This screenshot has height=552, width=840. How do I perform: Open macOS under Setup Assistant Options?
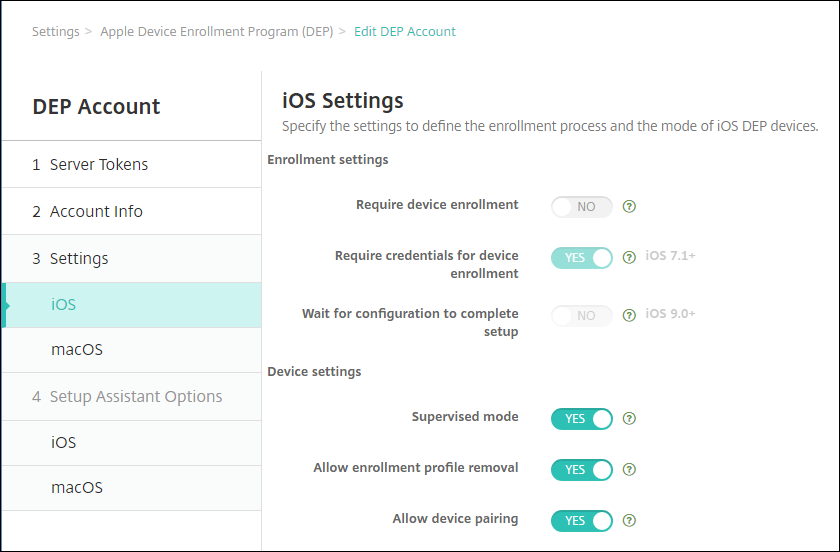pos(77,488)
